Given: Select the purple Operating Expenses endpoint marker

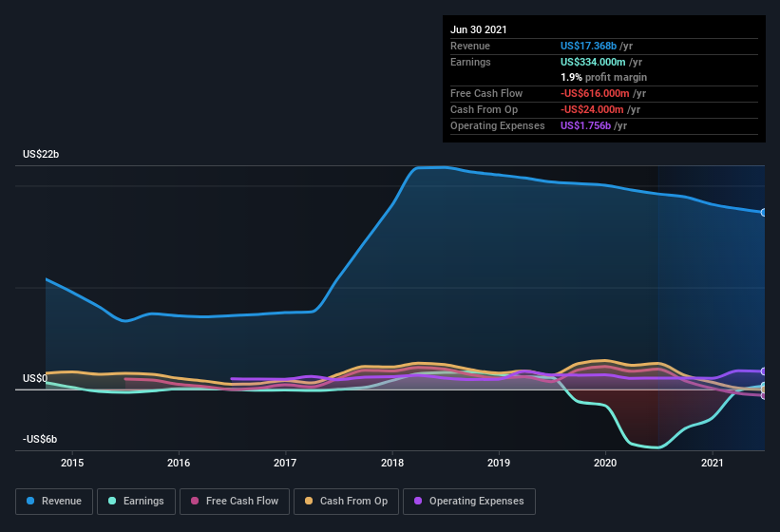Looking at the screenshot, I should [763, 371].
